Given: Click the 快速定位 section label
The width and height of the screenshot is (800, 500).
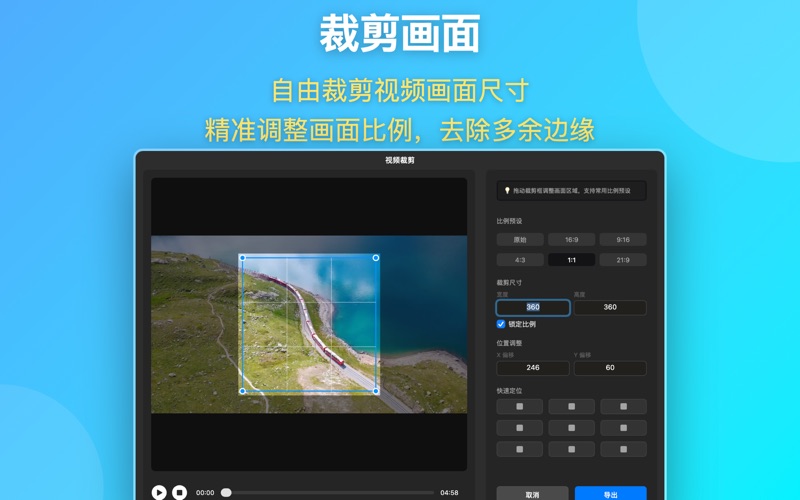Looking at the screenshot, I should 509,391.
